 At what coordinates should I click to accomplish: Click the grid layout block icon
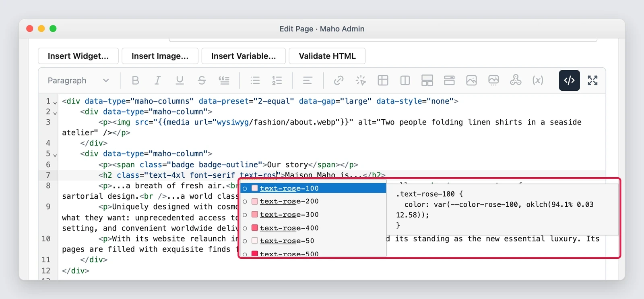(427, 81)
